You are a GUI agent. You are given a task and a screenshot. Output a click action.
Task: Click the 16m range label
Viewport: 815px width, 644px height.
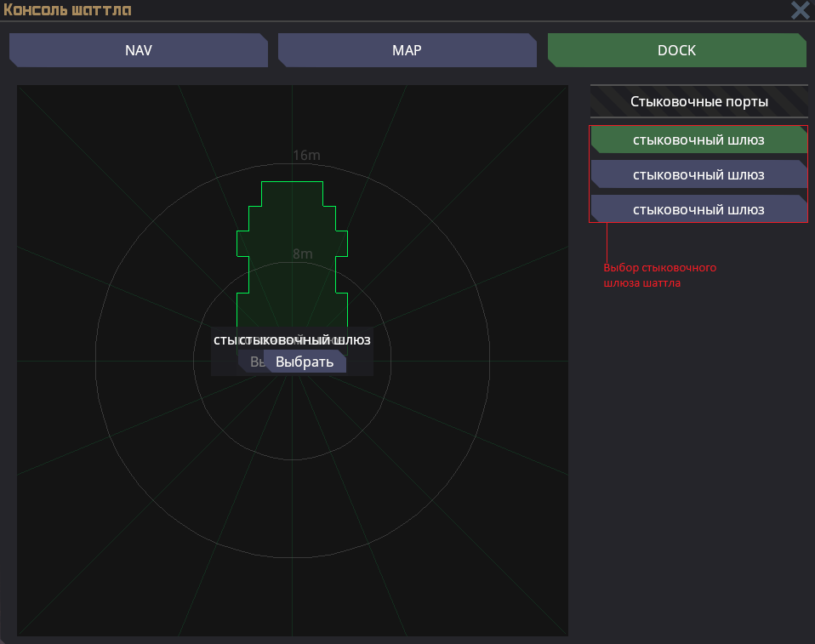[x=306, y=156]
